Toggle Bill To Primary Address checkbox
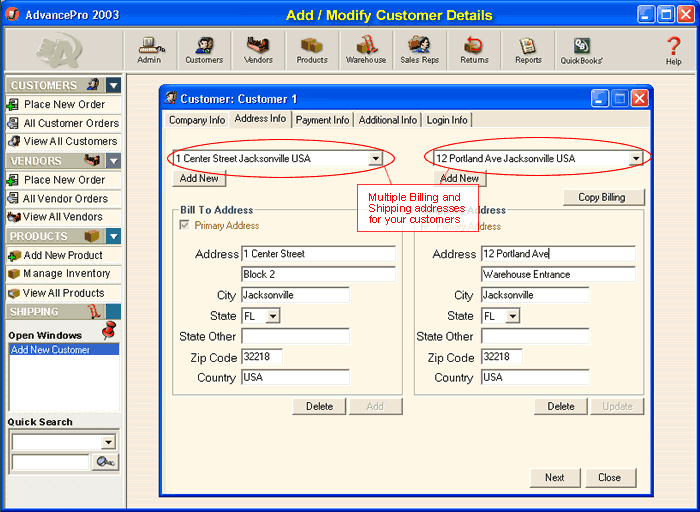 (184, 225)
